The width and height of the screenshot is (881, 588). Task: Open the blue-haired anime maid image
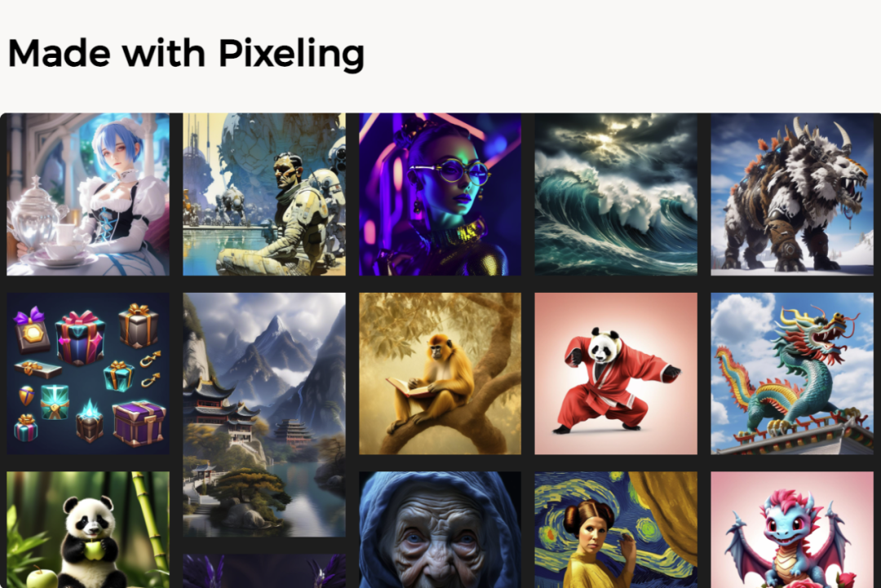87,194
